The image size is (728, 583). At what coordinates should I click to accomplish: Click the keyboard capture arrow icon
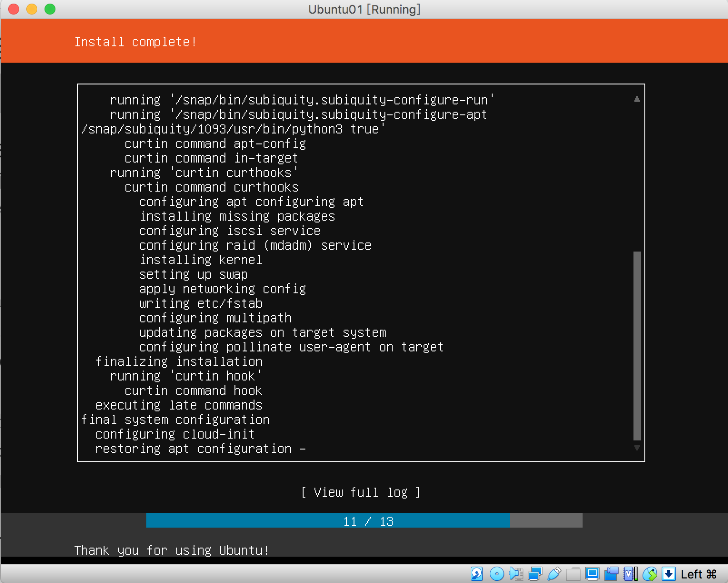click(x=668, y=574)
